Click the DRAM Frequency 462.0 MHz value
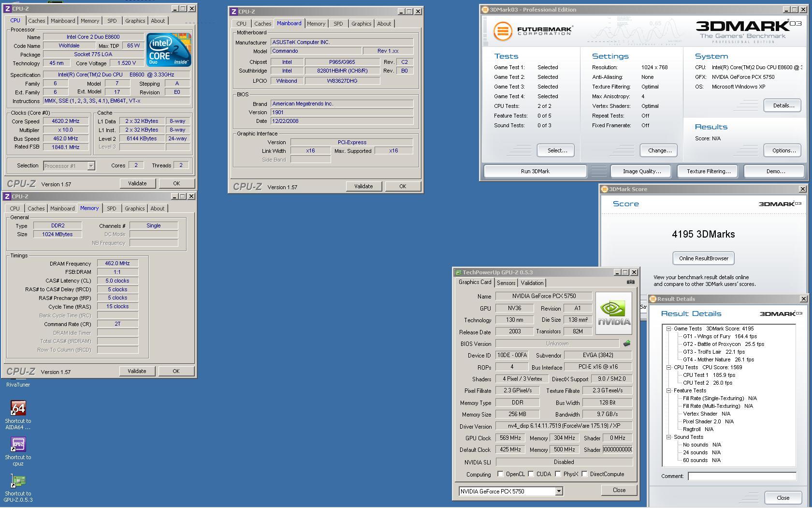This screenshot has height=508, width=812. click(x=117, y=264)
